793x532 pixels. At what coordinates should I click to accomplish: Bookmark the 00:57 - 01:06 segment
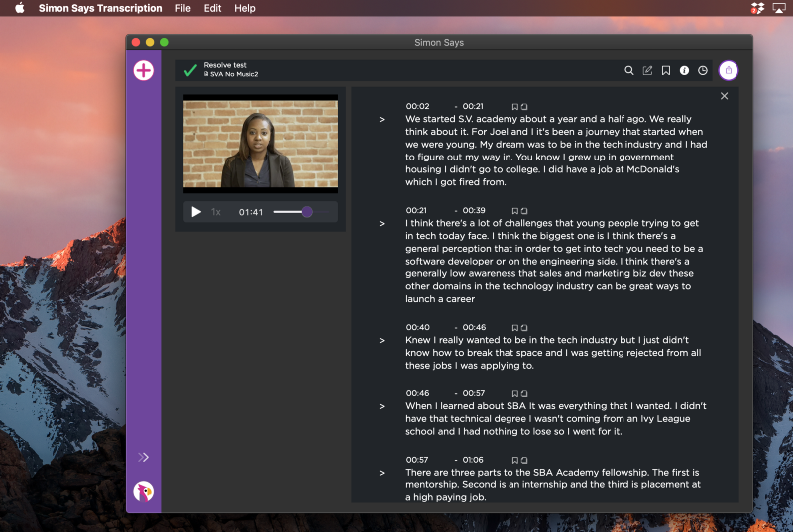point(514,460)
